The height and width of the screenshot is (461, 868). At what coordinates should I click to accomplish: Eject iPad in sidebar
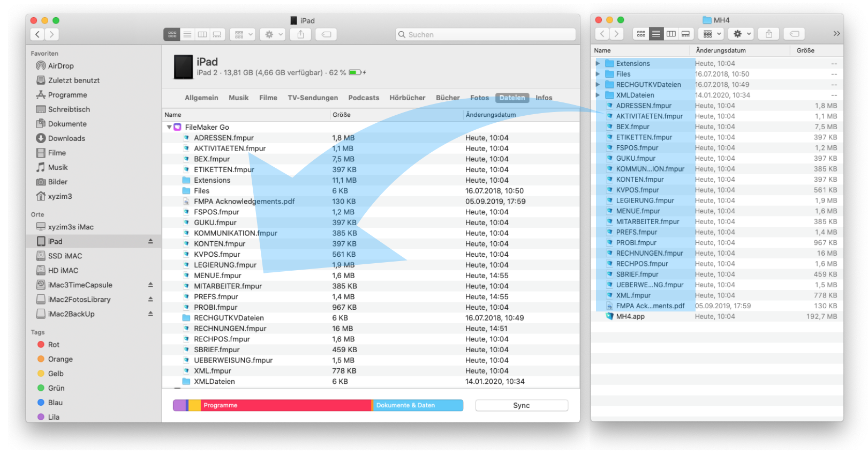[150, 242]
